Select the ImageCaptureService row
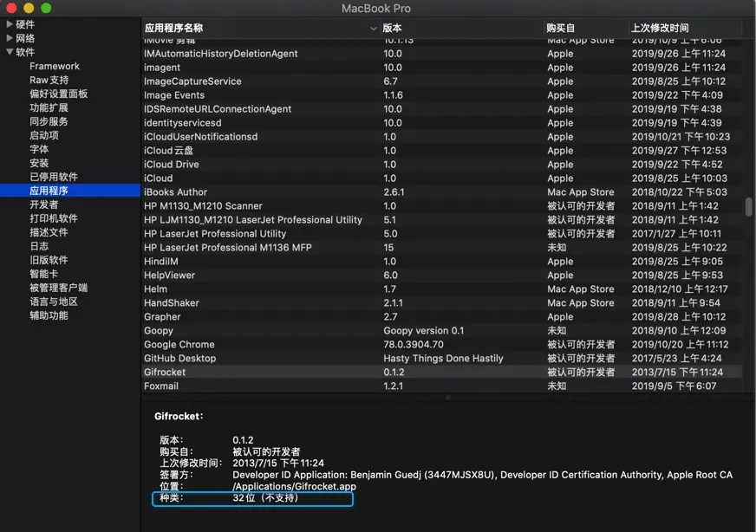Viewport: 756px width, 532px height. [441, 81]
